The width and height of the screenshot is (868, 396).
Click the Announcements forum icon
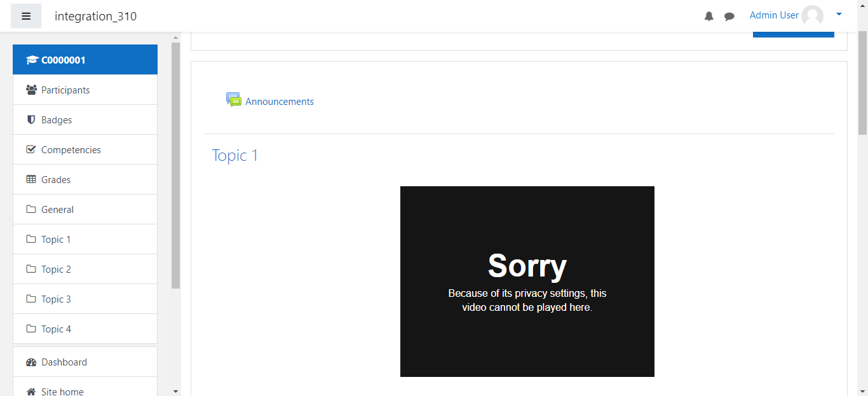pos(234,100)
